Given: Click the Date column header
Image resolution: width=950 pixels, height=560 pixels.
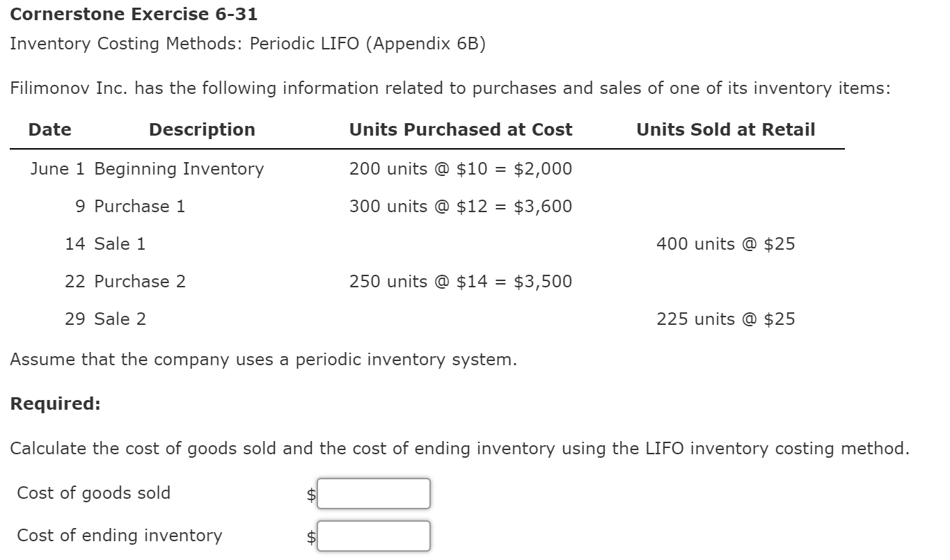Looking at the screenshot, I should [x=49, y=129].
